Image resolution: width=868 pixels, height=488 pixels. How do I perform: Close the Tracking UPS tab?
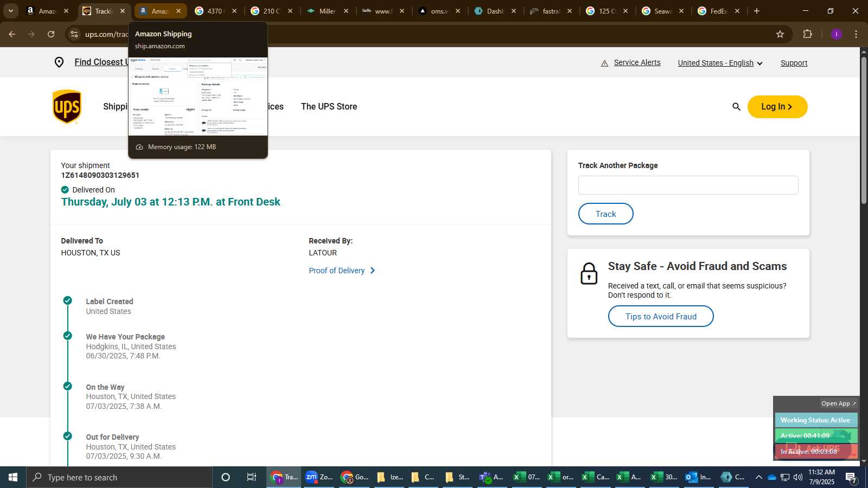(123, 11)
